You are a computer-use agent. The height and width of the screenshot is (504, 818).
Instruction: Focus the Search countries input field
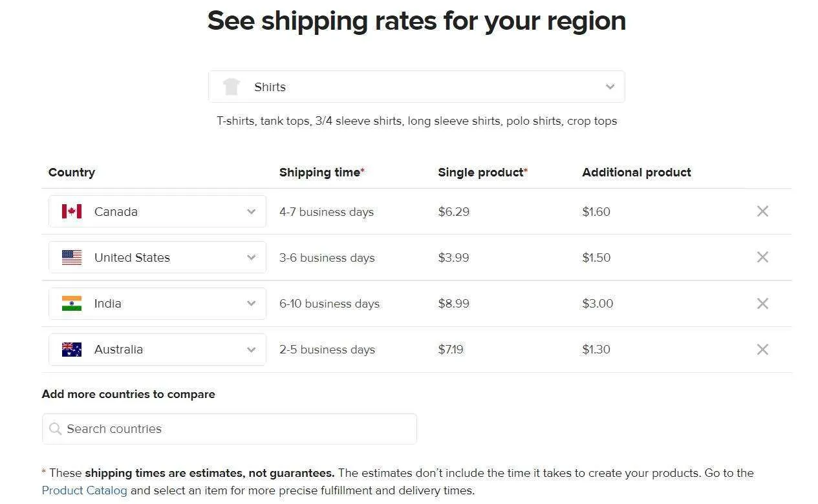[230, 429]
